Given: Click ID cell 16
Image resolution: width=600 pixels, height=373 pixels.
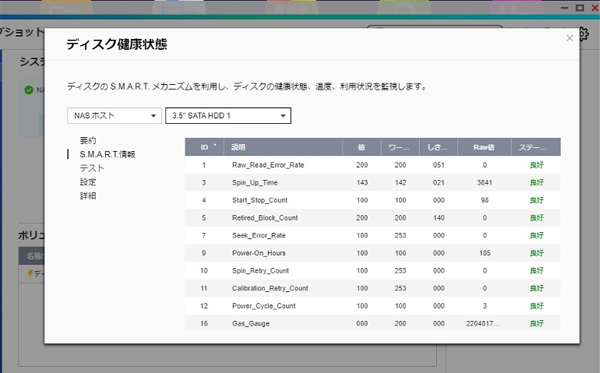Looking at the screenshot, I should [204, 323].
